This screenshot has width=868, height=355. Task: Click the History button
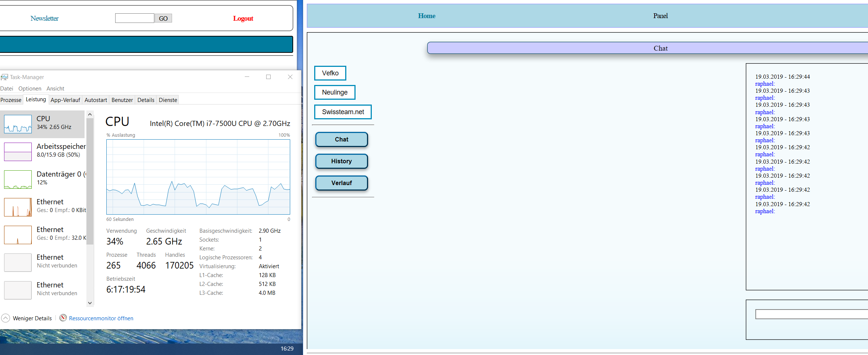coord(342,161)
